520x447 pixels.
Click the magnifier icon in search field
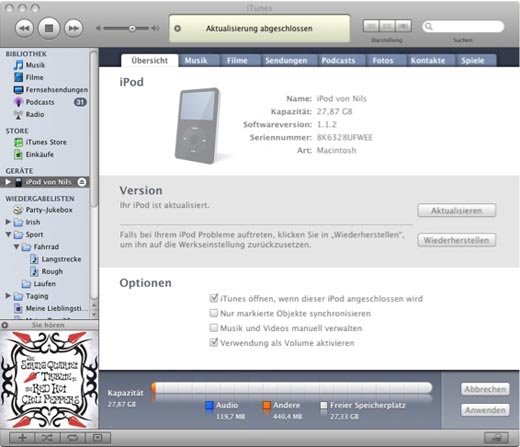tap(429, 26)
